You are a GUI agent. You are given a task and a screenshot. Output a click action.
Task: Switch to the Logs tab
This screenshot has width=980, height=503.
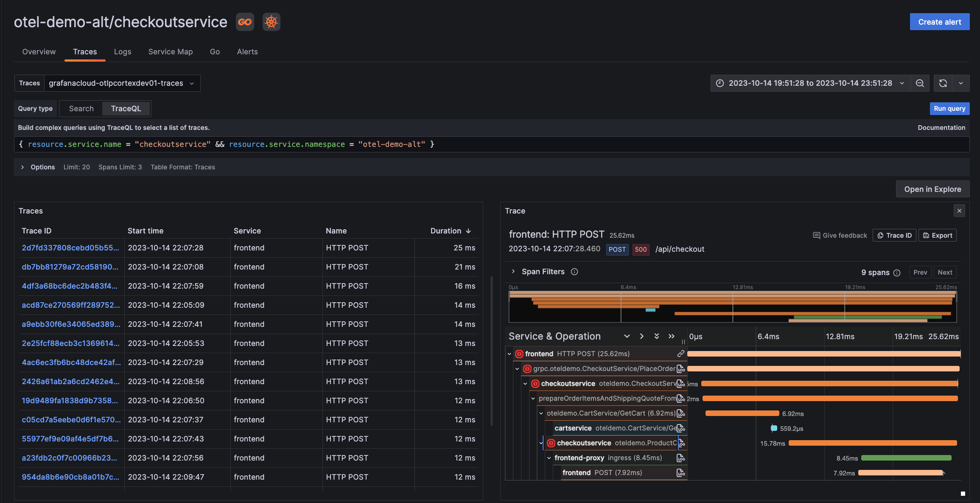tap(123, 52)
